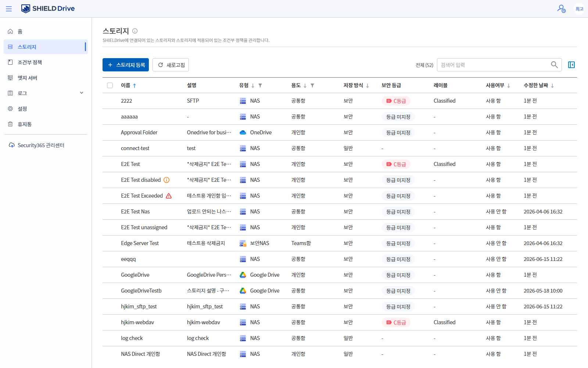Click the SHIELD Drive logo
Viewport: 588px width, 368px height.
(x=48, y=8)
